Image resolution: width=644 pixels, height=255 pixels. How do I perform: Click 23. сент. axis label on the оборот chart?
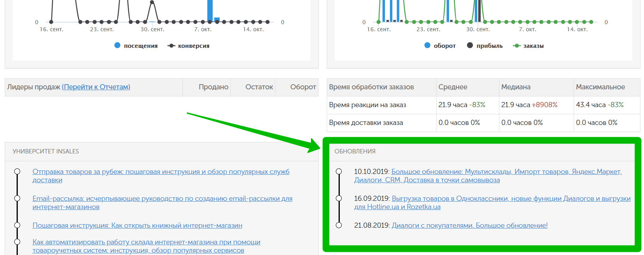[x=428, y=30]
